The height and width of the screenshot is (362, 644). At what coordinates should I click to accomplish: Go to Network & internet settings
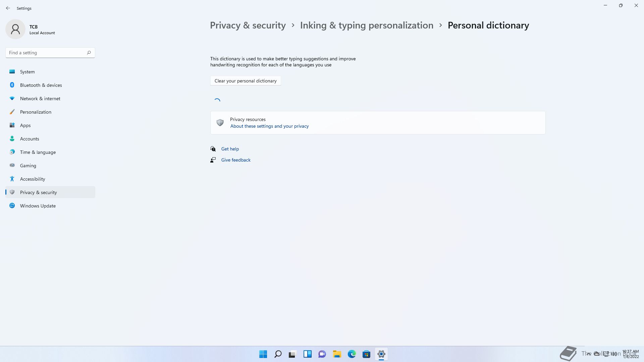tap(40, 99)
